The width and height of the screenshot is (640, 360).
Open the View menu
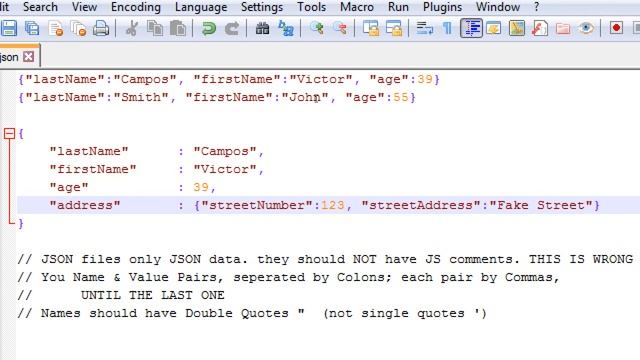(84, 7)
